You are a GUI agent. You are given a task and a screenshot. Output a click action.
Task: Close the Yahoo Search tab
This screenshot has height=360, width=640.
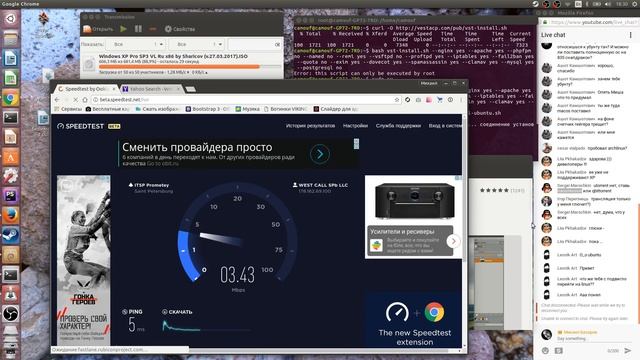tap(178, 89)
